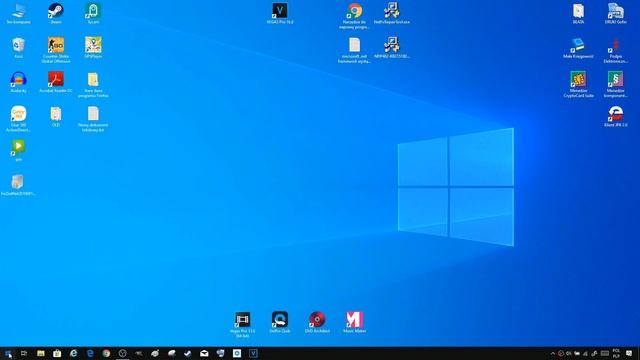This screenshot has height=360, width=640.
Task: Select the Stare dane programu Firefox folder
Action: pyautogui.click(x=93, y=84)
